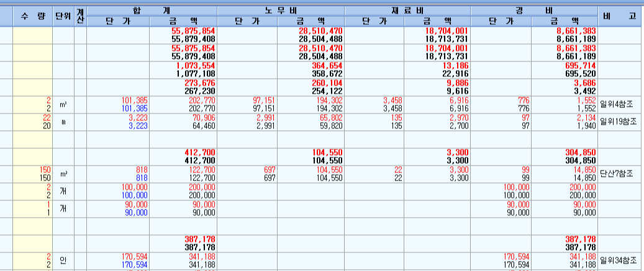Click 387,178 in the 합계 금액 column

point(183,243)
